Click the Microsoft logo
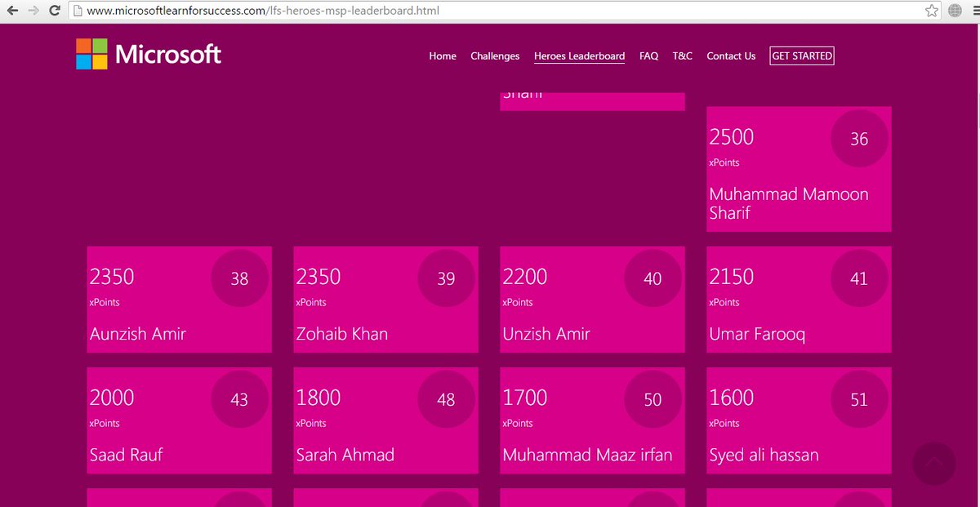The height and width of the screenshot is (507, 980). point(149,55)
